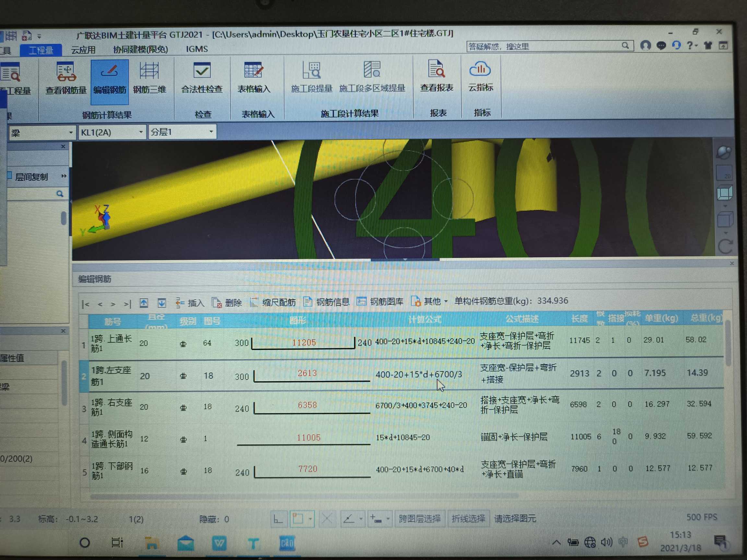Screen dimensions: 747x560
Task: Close the upper left side panel
Action: click(63, 146)
